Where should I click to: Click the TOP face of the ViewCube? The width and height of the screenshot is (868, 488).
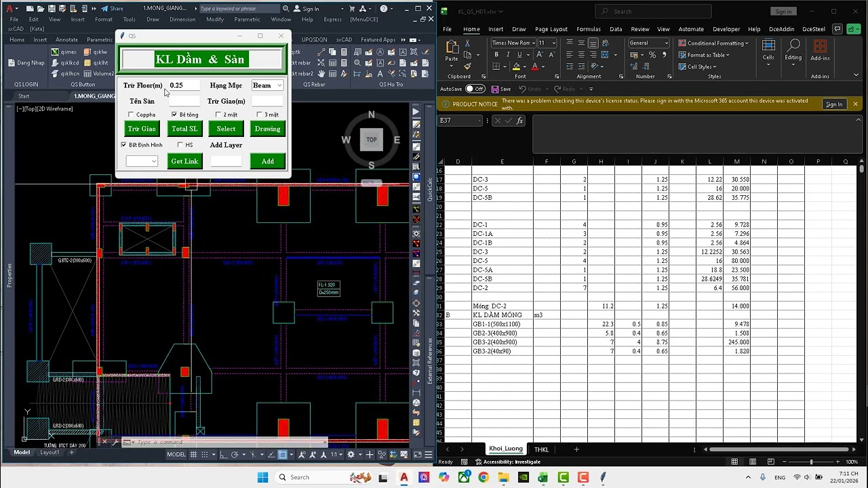[x=371, y=140]
